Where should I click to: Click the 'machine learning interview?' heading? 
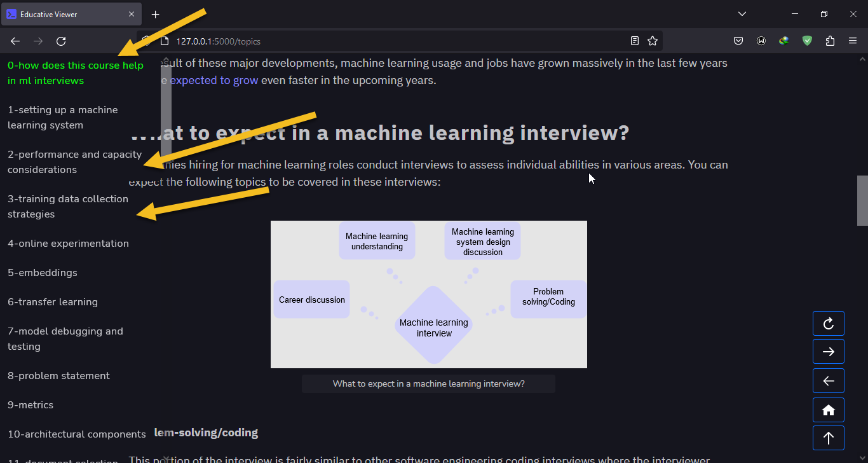[379, 133]
